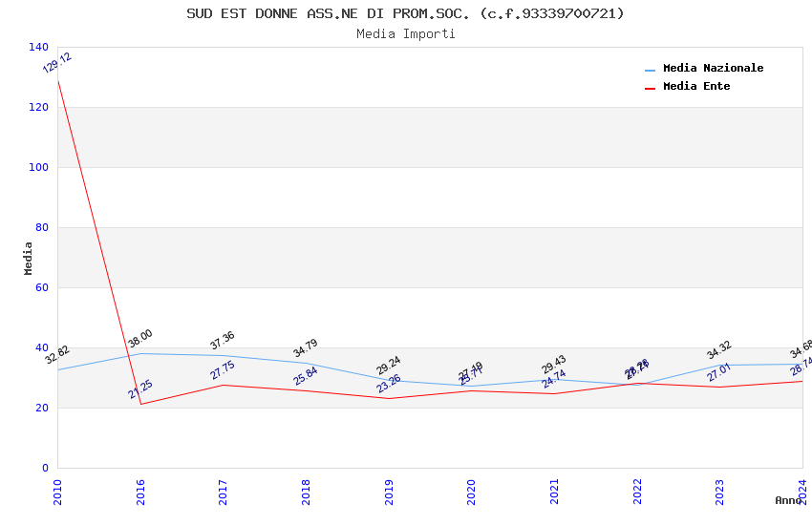Click the 120 y-axis tick label

point(39,107)
